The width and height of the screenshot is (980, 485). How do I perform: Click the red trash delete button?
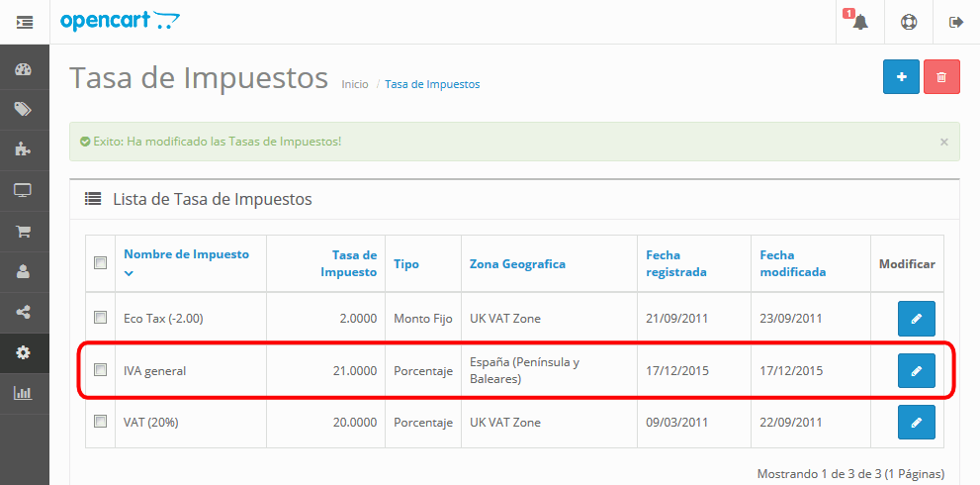(x=941, y=77)
